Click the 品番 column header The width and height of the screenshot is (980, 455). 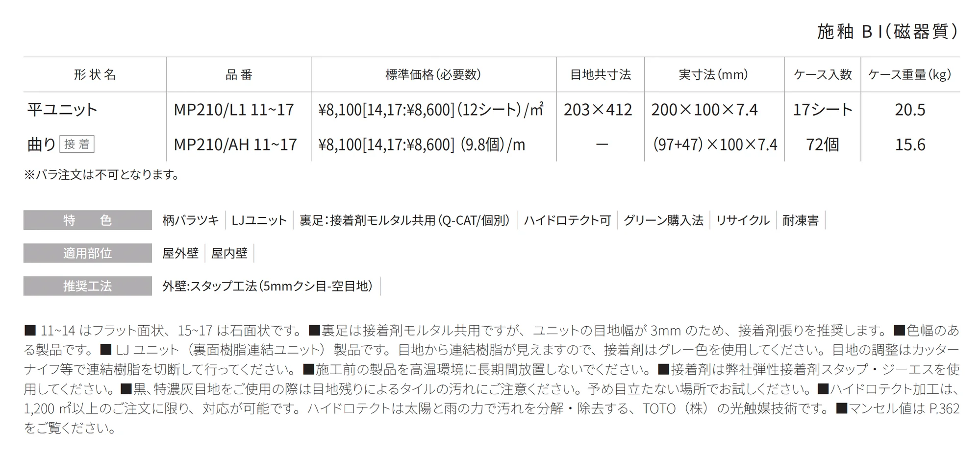click(x=239, y=74)
